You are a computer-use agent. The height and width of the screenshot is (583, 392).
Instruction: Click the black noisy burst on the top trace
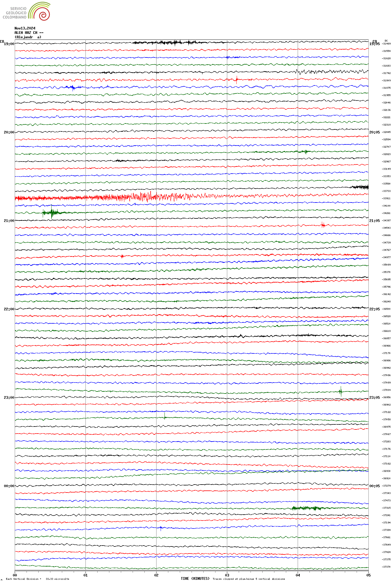(x=174, y=42)
